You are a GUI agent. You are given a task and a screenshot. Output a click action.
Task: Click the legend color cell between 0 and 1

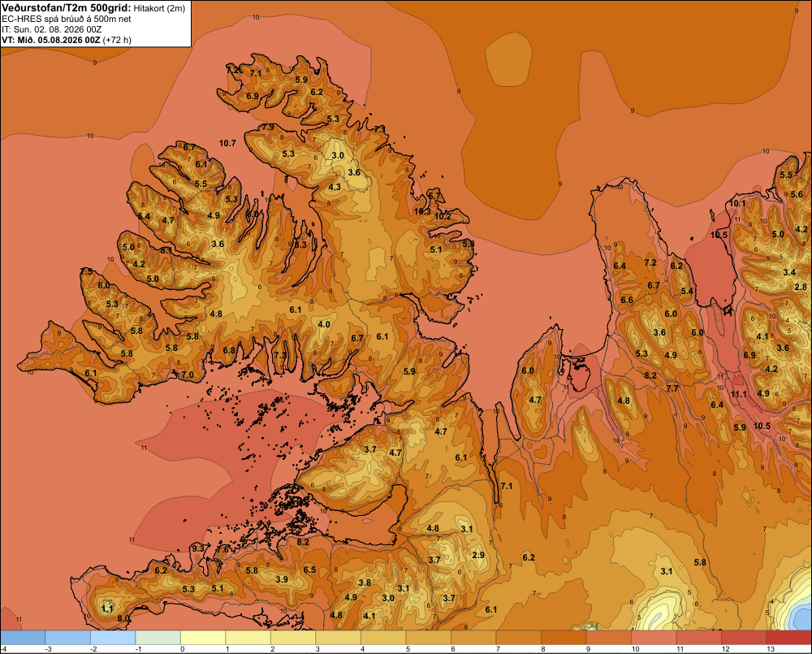[203, 638]
